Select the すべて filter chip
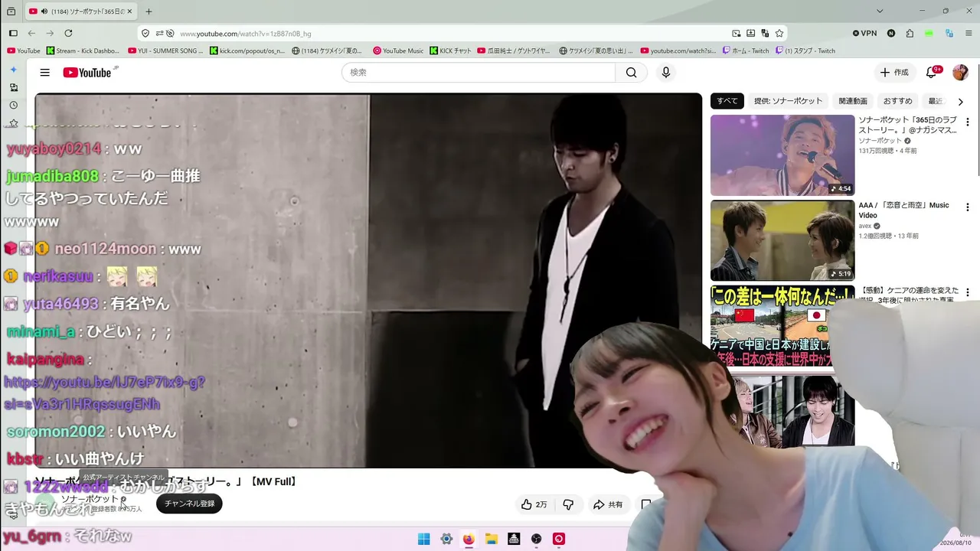The image size is (980, 551). pos(727,101)
